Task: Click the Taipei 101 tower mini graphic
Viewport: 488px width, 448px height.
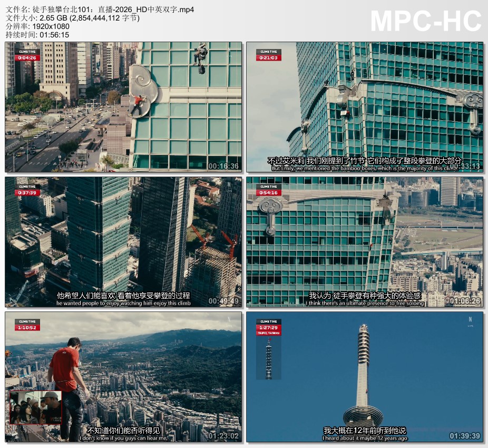Action: tap(269, 358)
